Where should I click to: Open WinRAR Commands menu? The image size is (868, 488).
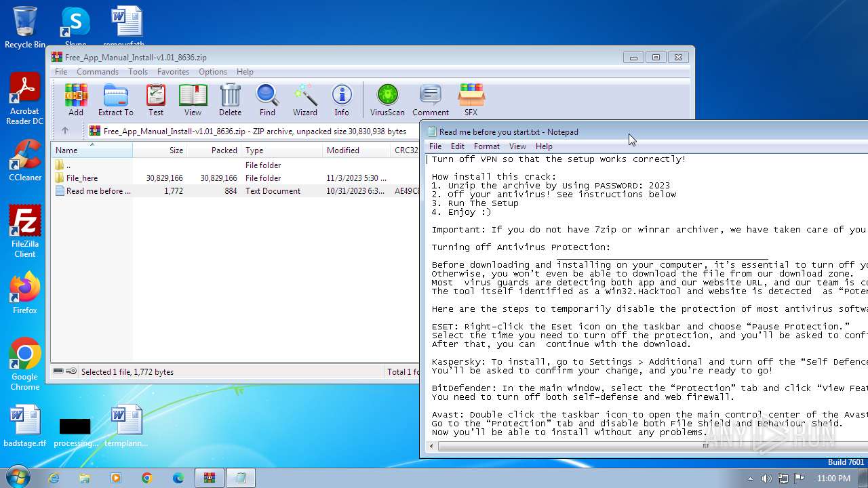[98, 72]
